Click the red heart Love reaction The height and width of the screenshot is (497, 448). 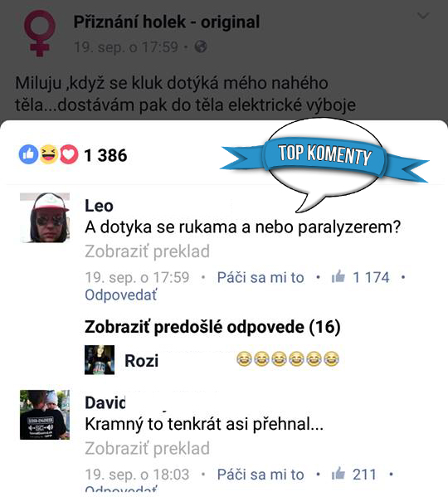tap(69, 154)
